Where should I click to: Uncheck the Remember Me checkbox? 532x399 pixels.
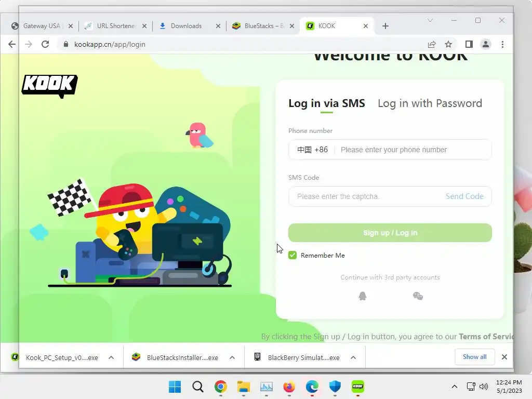point(292,255)
